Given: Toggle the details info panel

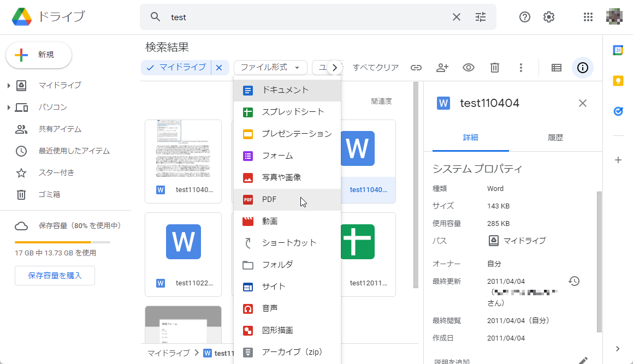Looking at the screenshot, I should click(x=582, y=68).
